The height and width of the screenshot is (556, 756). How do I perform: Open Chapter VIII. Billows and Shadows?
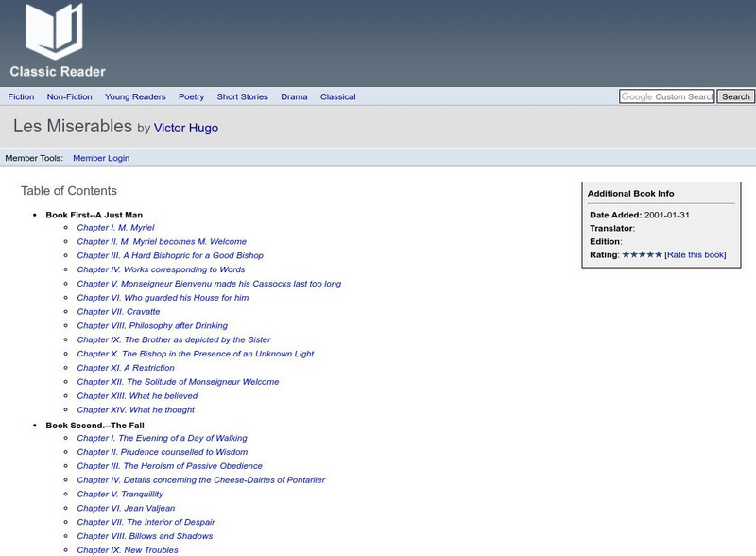145,536
